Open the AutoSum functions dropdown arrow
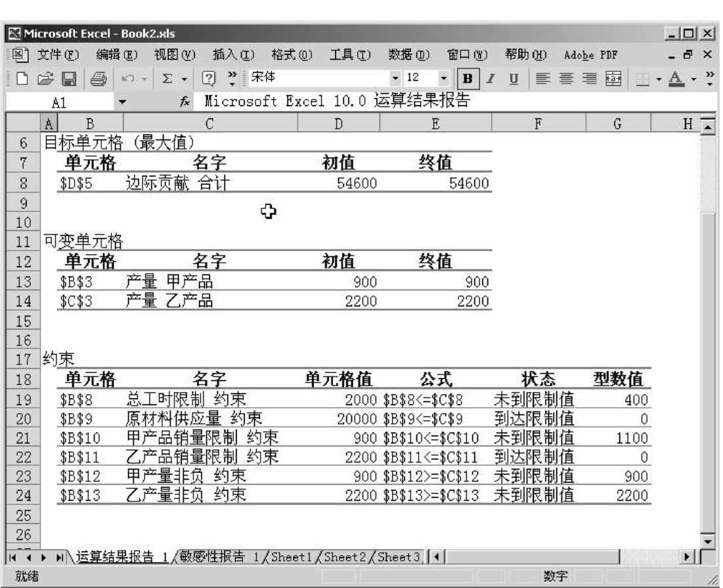 pyautogui.click(x=184, y=79)
